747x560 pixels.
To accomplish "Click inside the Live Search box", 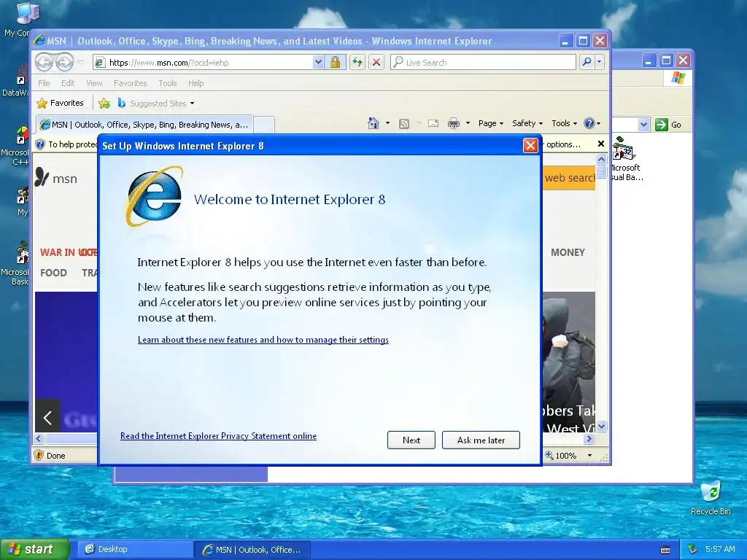I will (483, 63).
